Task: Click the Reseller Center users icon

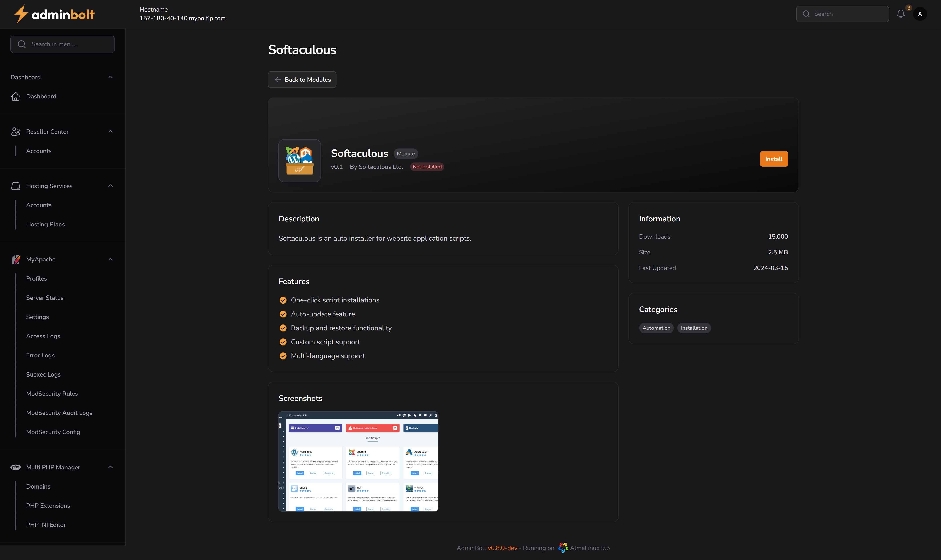Action: point(15,132)
